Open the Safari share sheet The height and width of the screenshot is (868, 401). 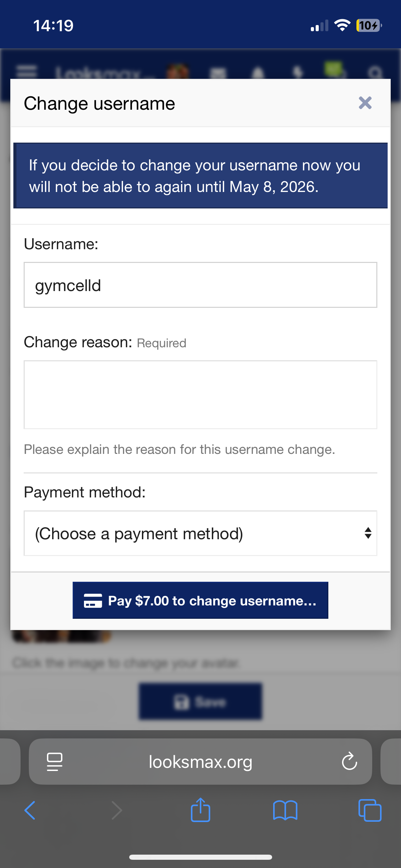[x=200, y=810]
